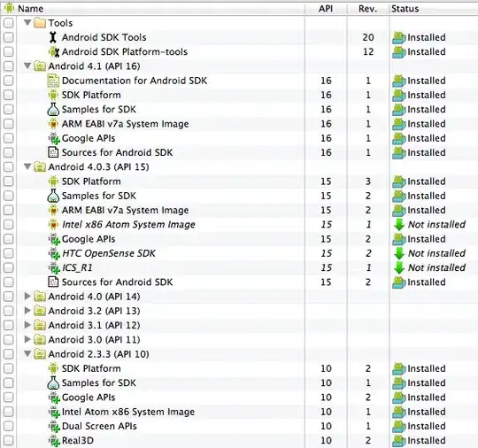Click the Intel Atom x86 System Image icon

[x=54, y=412]
